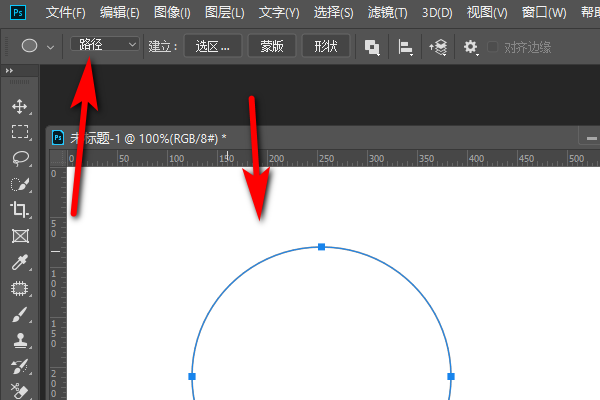This screenshot has height=400, width=600.
Task: Open the 选择(S) menu
Action: coord(333,13)
